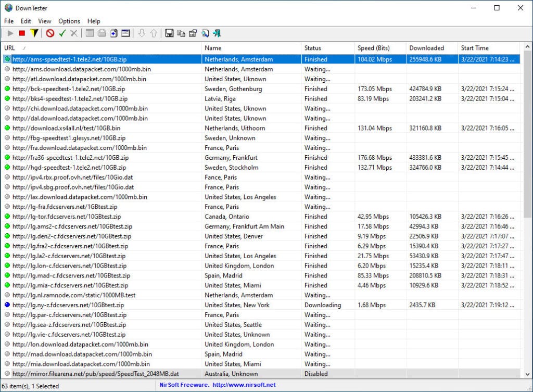Click the URL column header sort arrow
Image resolution: width=533 pixels, height=392 pixels.
24,48
